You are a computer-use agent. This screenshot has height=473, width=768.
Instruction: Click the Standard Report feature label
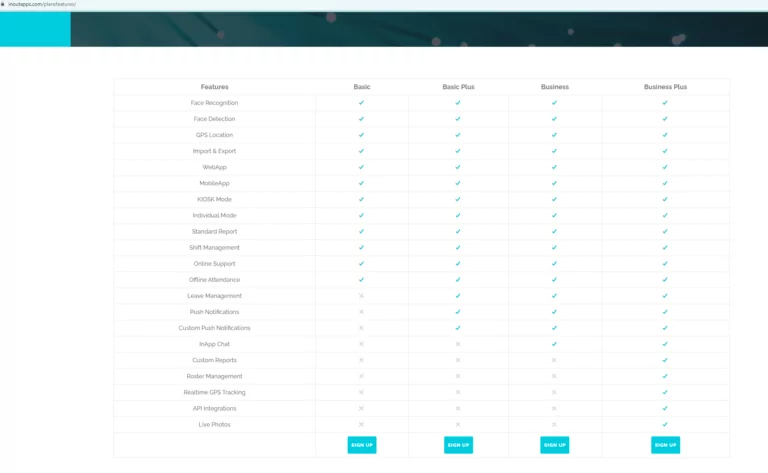(215, 232)
